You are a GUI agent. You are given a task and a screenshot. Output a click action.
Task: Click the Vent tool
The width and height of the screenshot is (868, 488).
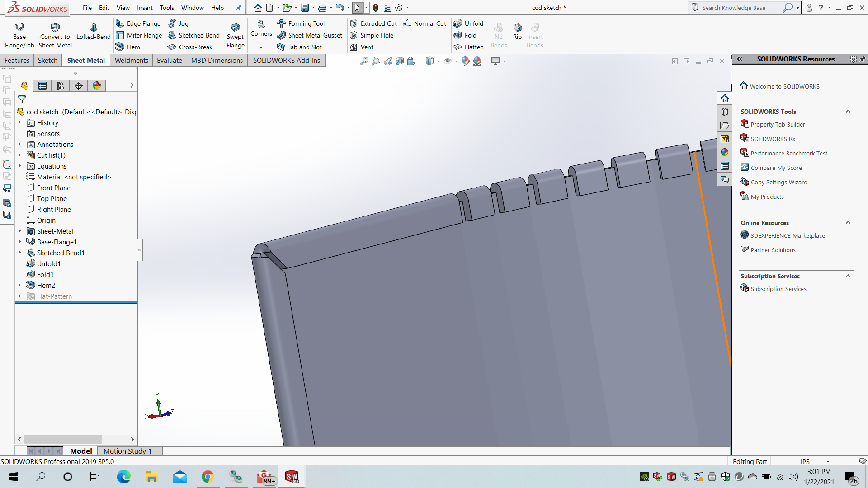coord(362,47)
